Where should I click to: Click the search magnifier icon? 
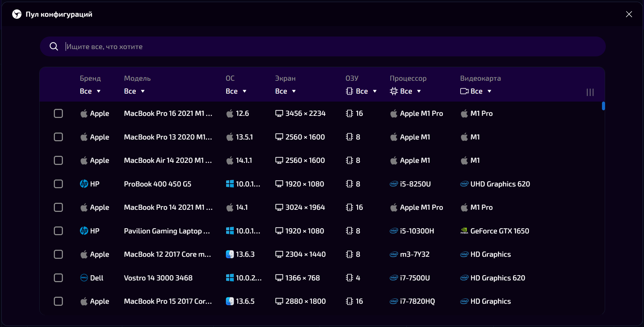coord(54,46)
